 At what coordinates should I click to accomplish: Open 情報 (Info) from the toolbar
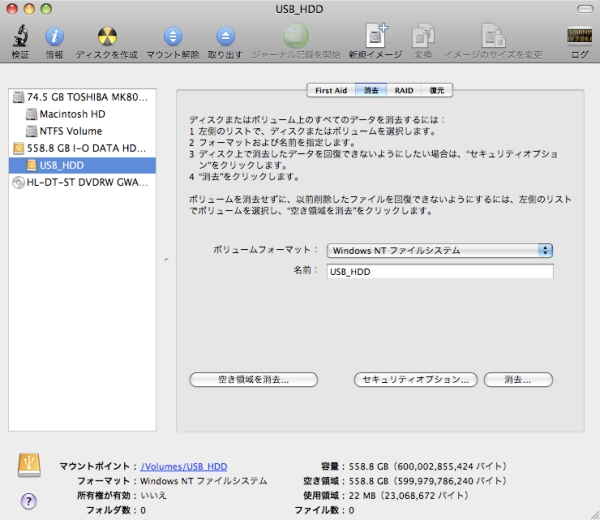coord(54,37)
